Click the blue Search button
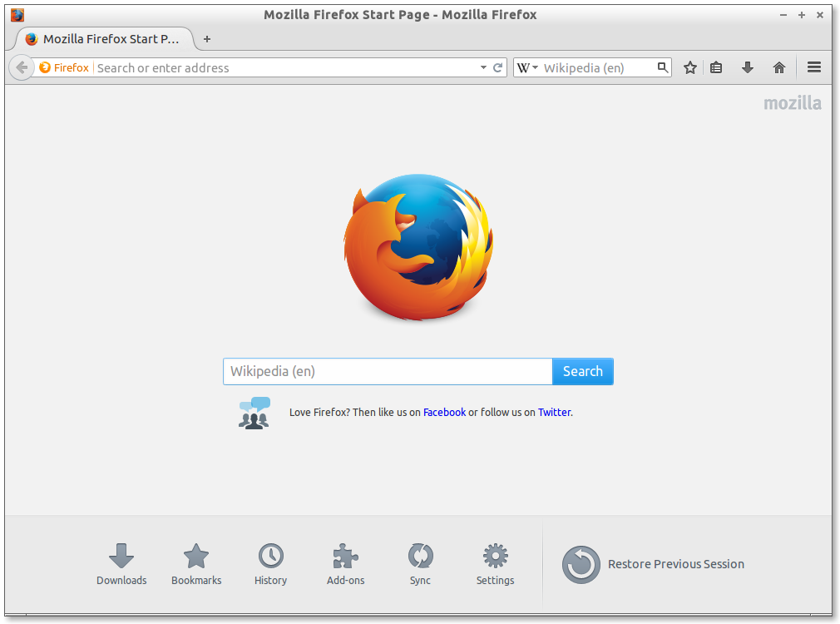The width and height of the screenshot is (840, 624). [582, 371]
